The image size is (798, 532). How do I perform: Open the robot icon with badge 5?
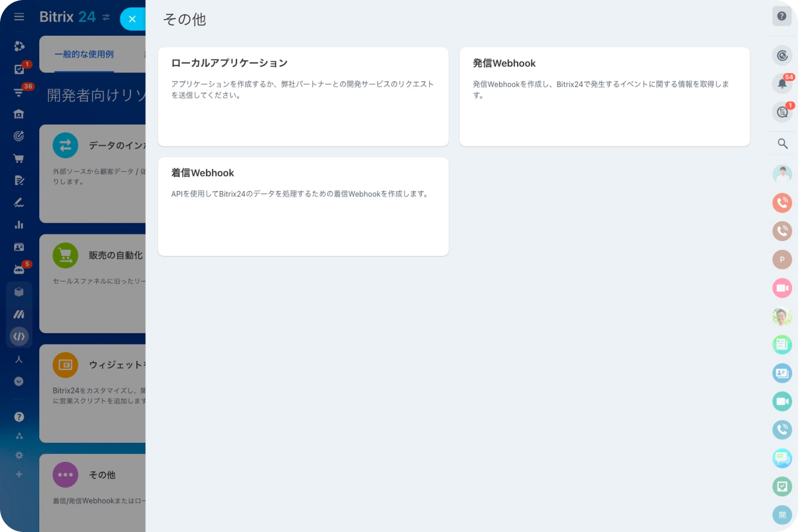coord(19,269)
